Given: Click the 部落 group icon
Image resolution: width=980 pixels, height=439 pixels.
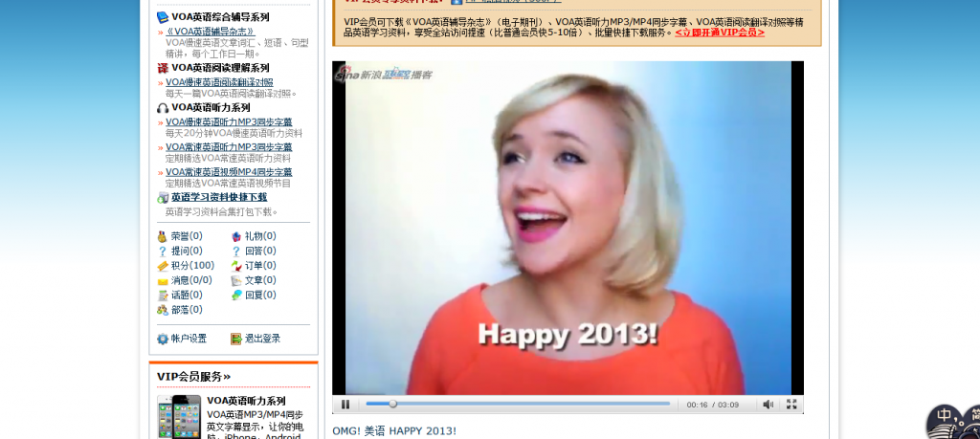Looking at the screenshot, I should pyautogui.click(x=163, y=310).
